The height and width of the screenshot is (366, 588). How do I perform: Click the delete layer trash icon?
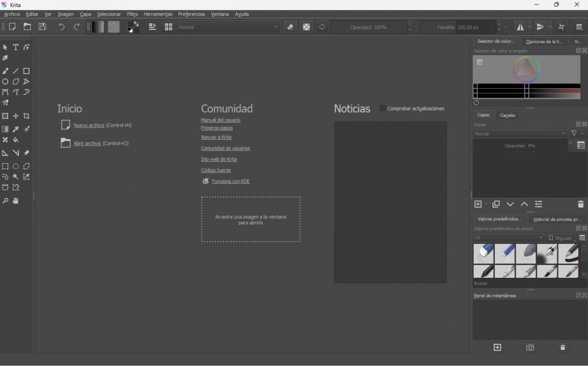point(581,204)
